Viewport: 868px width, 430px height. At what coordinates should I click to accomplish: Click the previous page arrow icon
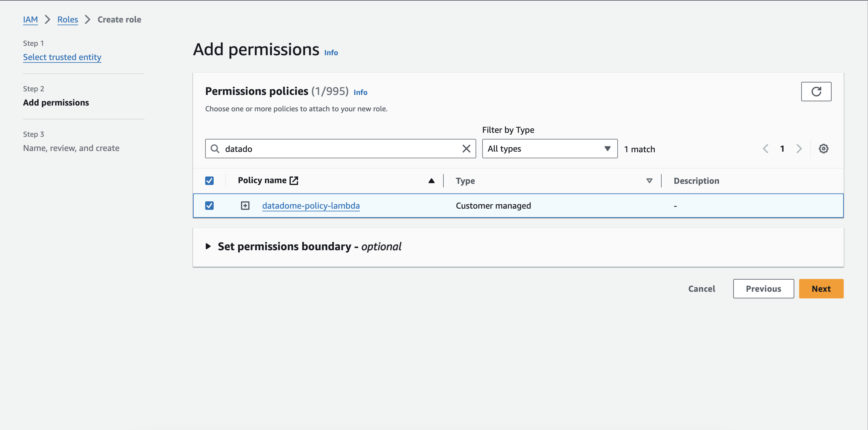coord(766,148)
